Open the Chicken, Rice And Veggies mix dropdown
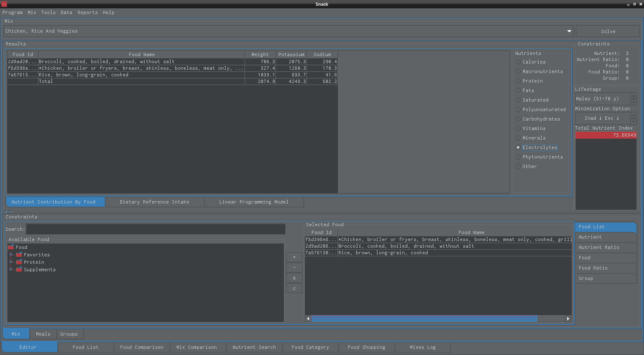Image resolution: width=644 pixels, height=355 pixels. pyautogui.click(x=289, y=31)
